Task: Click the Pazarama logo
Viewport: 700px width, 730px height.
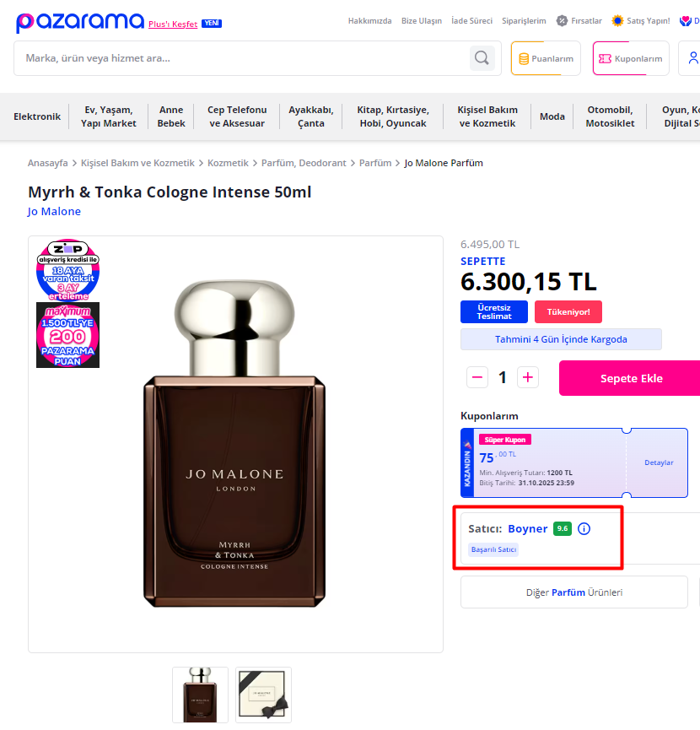Action: 80,22
